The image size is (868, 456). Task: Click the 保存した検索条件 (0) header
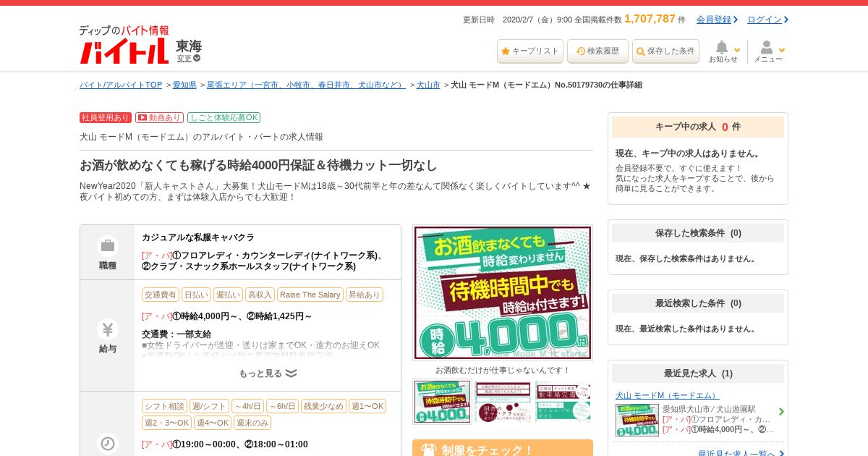pos(698,233)
